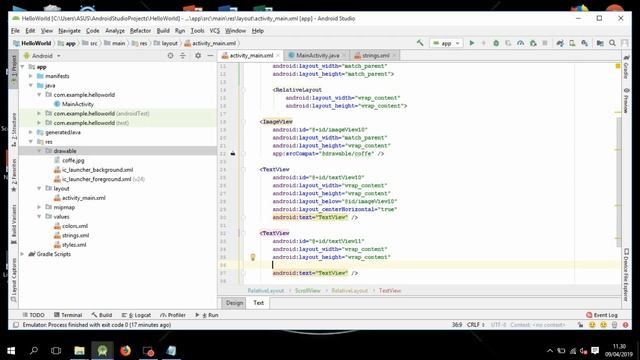The image size is (640, 360).
Task: Click the scroll-from-source target icon in Project panel
Action: click(170, 56)
